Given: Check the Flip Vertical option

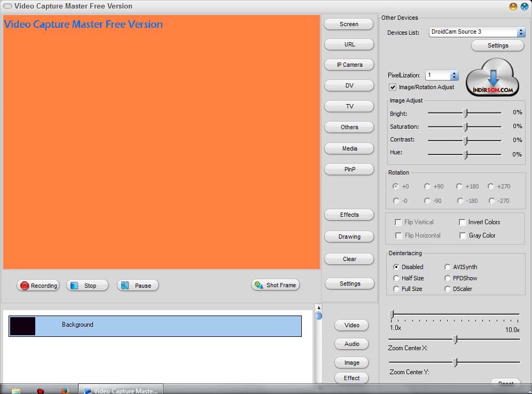Looking at the screenshot, I should tap(398, 222).
